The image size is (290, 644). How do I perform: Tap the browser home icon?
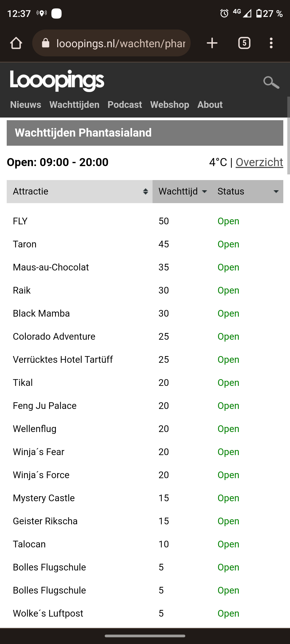click(x=16, y=43)
